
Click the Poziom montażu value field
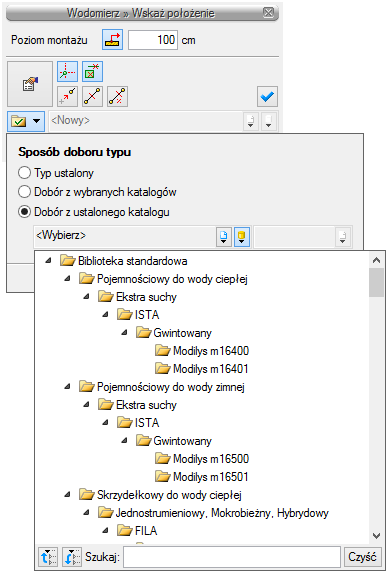point(153,40)
